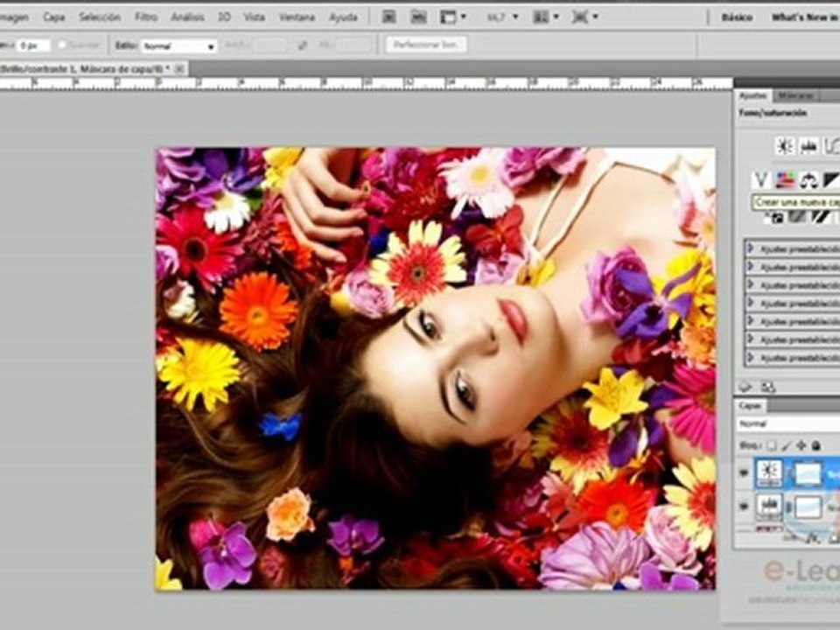Open the Estilo Normal dropdown
The height and width of the screenshot is (630, 840).
178,46
